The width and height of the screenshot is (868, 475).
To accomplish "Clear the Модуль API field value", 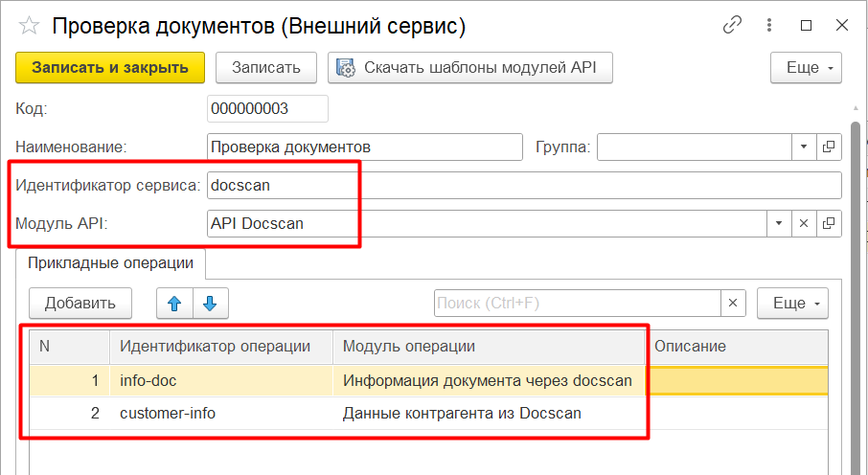I will point(804,223).
